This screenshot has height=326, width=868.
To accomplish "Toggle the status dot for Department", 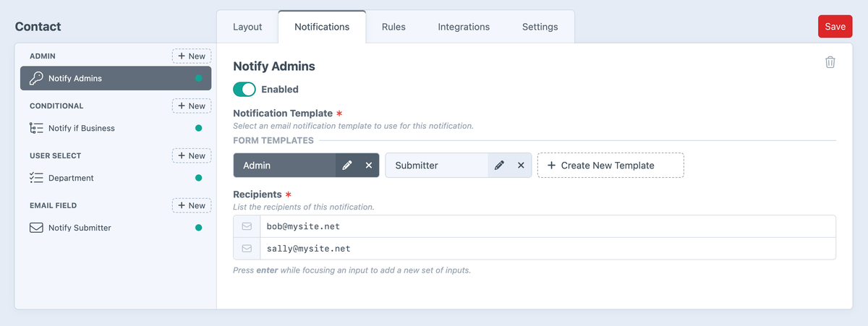I will click(198, 178).
